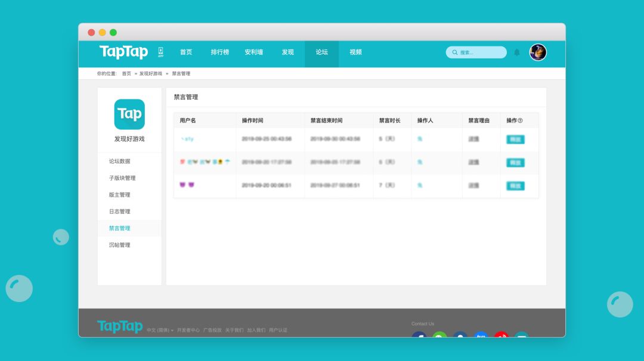Click the search magnifier icon
Viewport: 644px width, 361px height.
(x=455, y=52)
